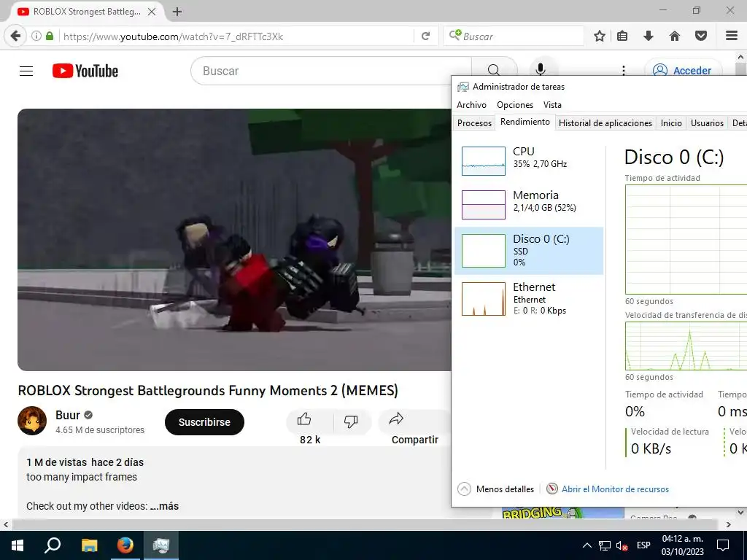
Task: Open File Explorer from the taskbar
Action: (89, 545)
